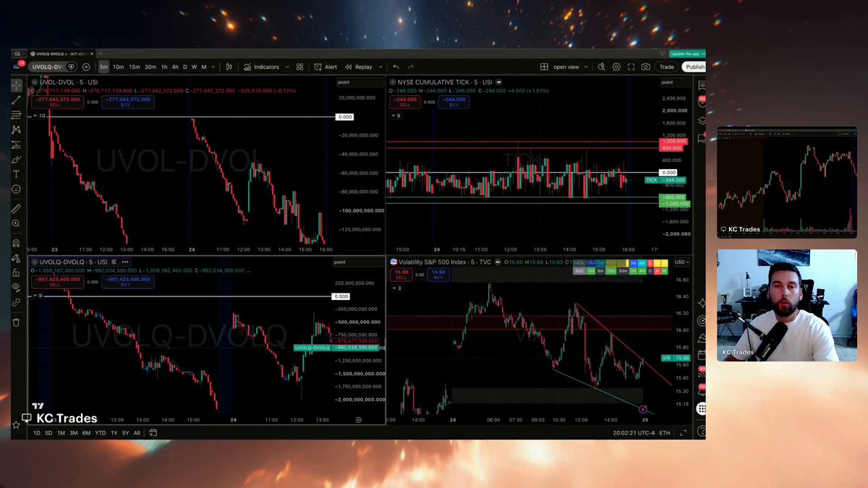Open the USD currency dropdown on VIX chart
This screenshot has width=868, height=488.
(682, 262)
